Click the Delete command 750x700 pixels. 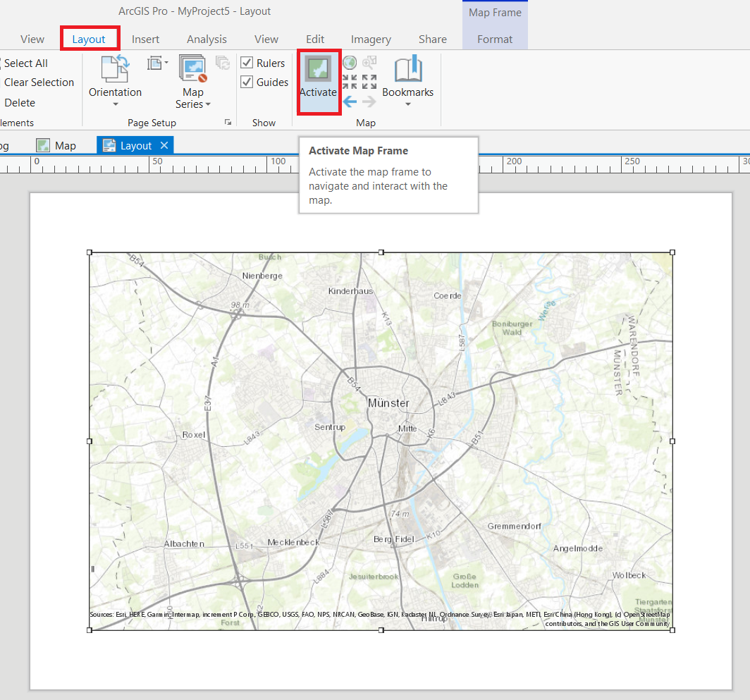20,103
